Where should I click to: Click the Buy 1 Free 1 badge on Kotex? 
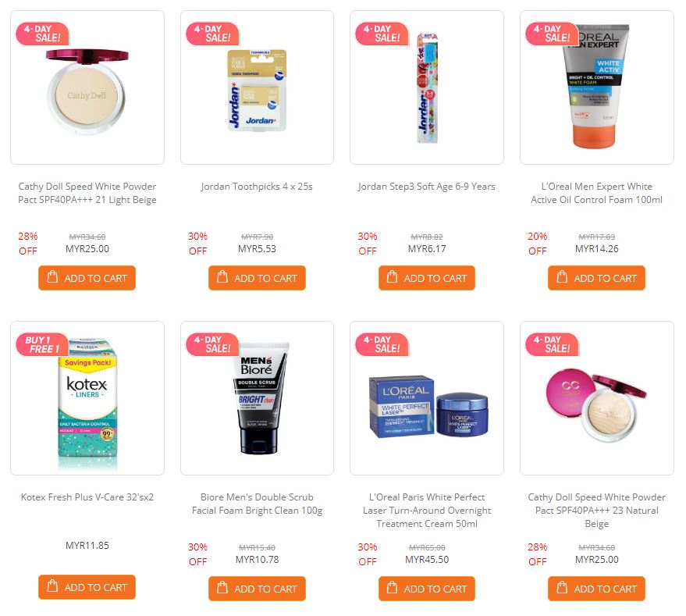coord(42,344)
